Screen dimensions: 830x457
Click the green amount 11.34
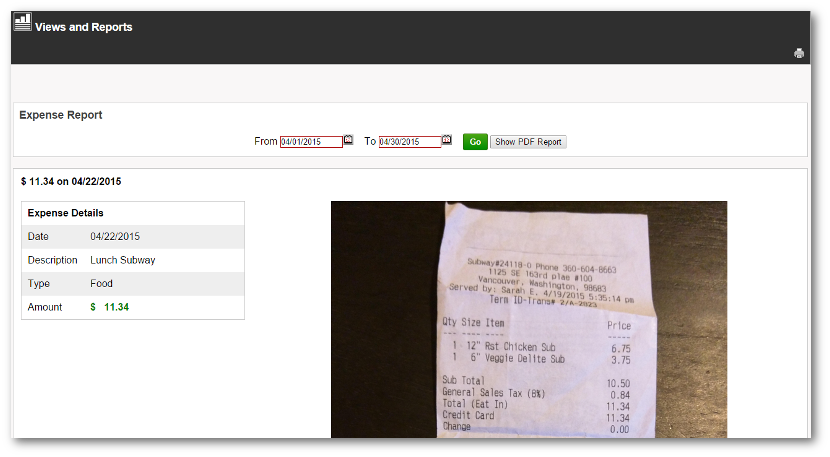(116, 307)
